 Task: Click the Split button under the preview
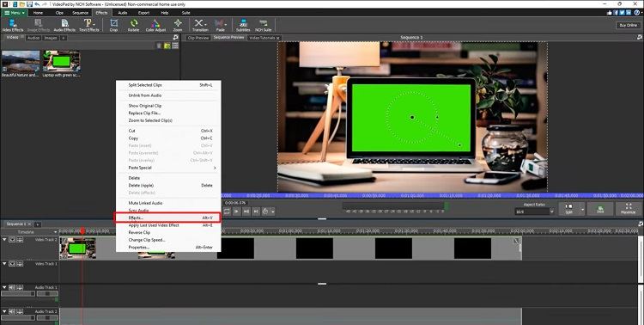tap(568, 209)
